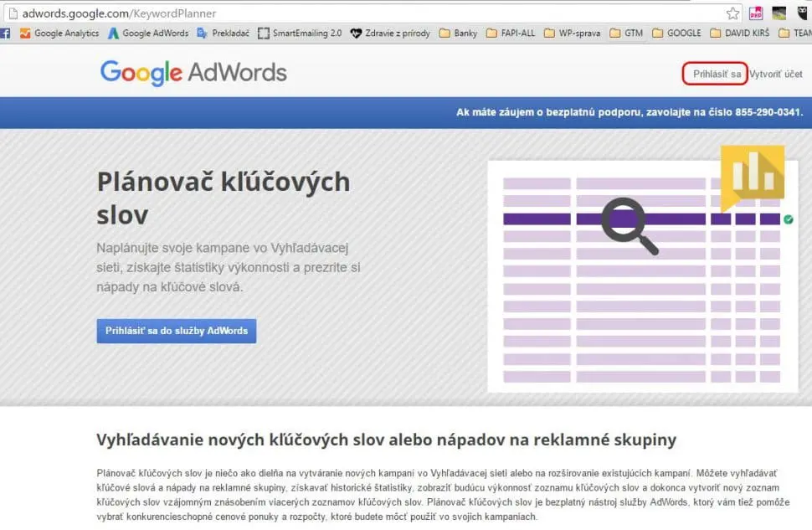Click the Google AdWords logo

tap(193, 74)
